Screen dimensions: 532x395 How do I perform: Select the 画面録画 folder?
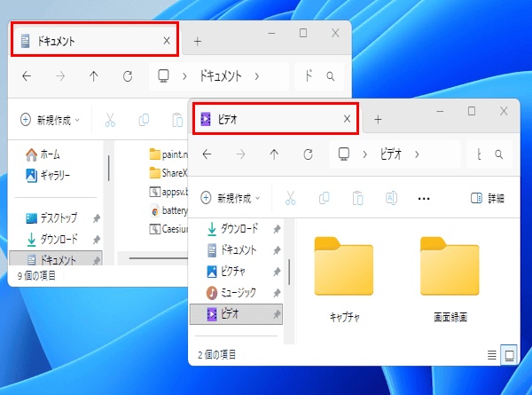click(450, 280)
